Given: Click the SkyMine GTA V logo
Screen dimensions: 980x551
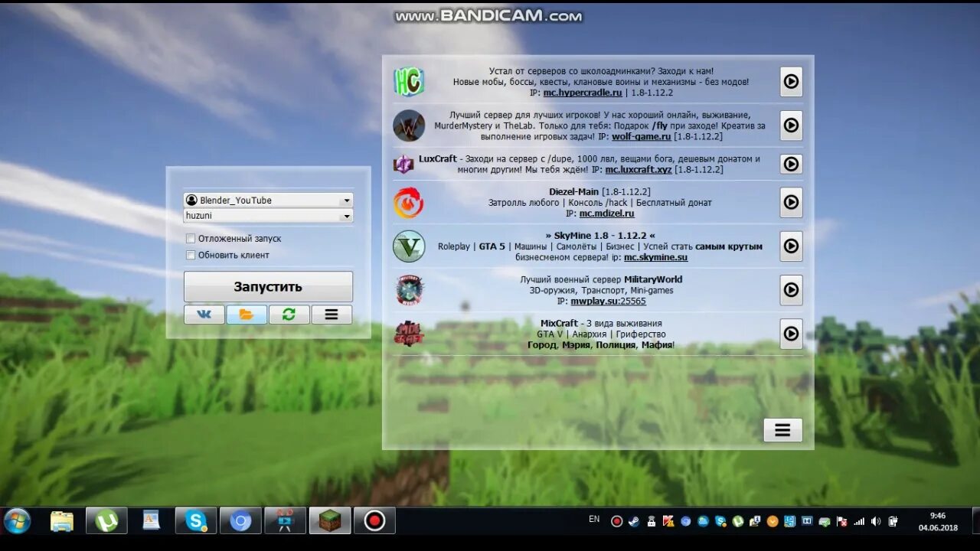Looking at the screenshot, I should [x=409, y=246].
